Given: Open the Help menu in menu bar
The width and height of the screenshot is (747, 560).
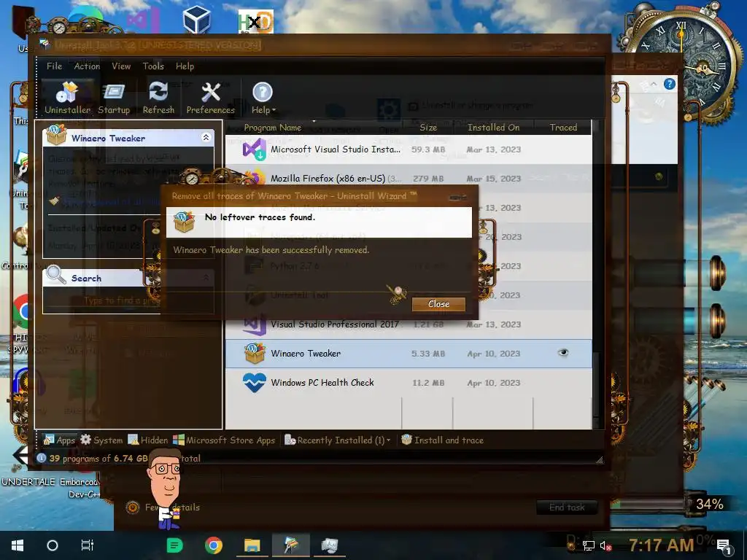Looking at the screenshot, I should pos(185,66).
